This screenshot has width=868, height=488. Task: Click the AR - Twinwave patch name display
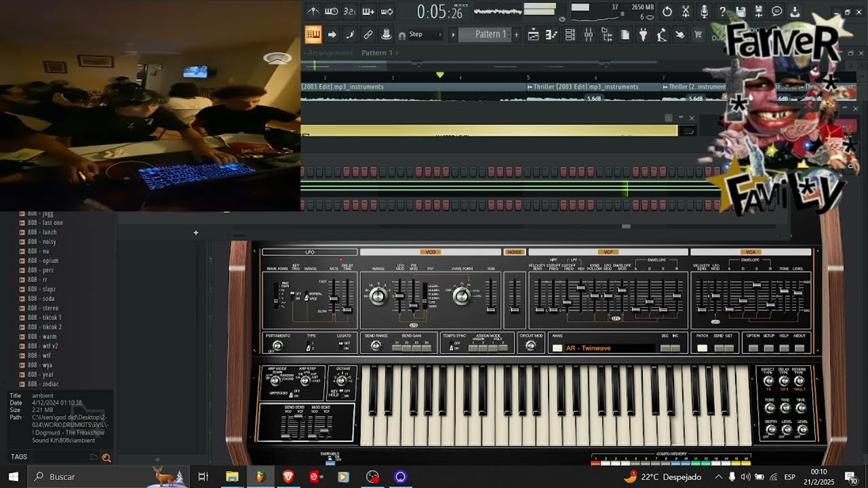(610, 348)
